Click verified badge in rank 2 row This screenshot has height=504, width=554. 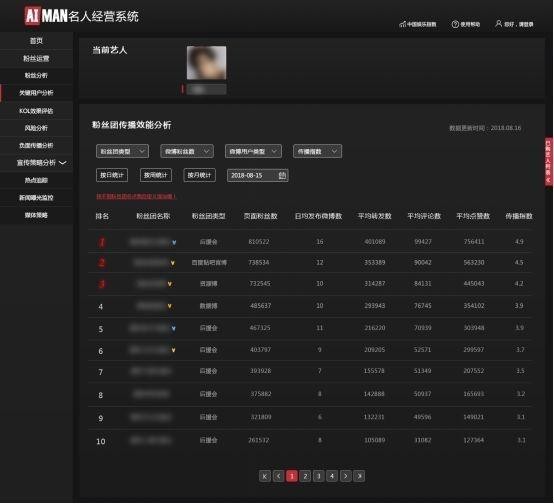(172, 263)
